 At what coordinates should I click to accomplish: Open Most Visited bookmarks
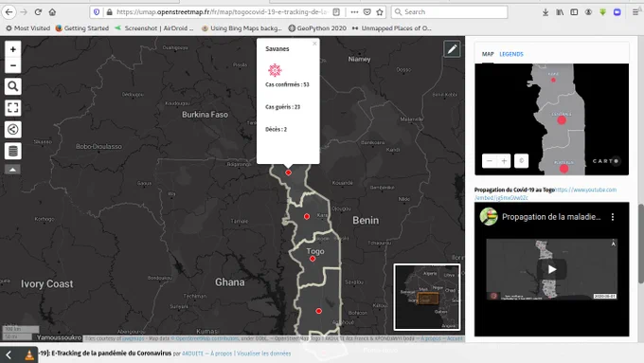coord(27,27)
